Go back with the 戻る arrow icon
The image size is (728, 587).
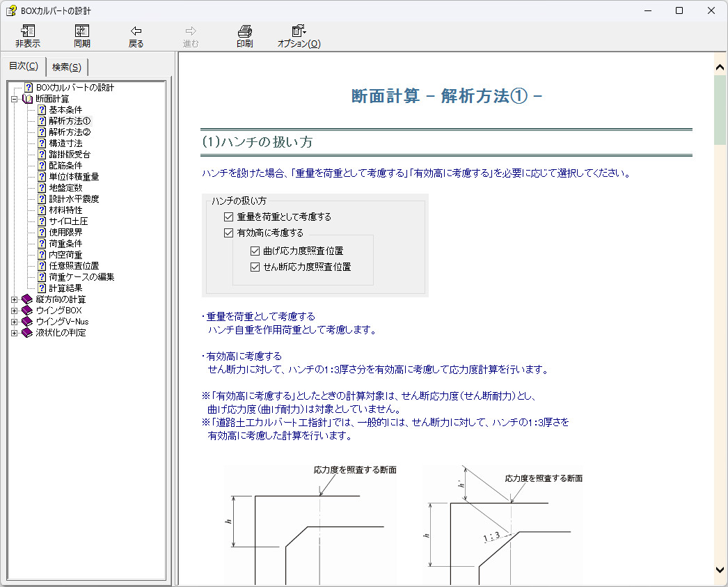pyautogui.click(x=136, y=31)
